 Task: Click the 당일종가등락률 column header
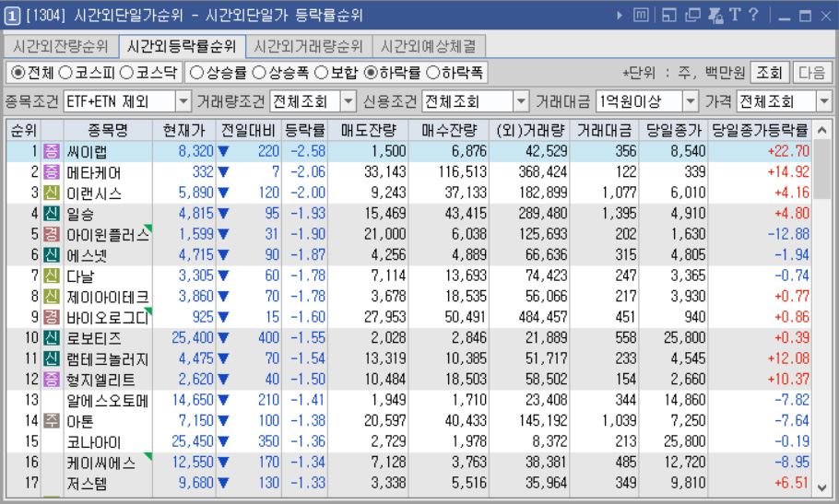760,130
